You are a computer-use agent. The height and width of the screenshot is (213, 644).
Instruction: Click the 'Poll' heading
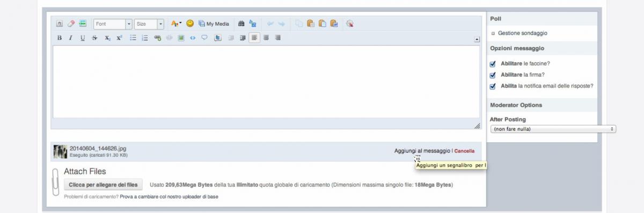pyautogui.click(x=495, y=19)
